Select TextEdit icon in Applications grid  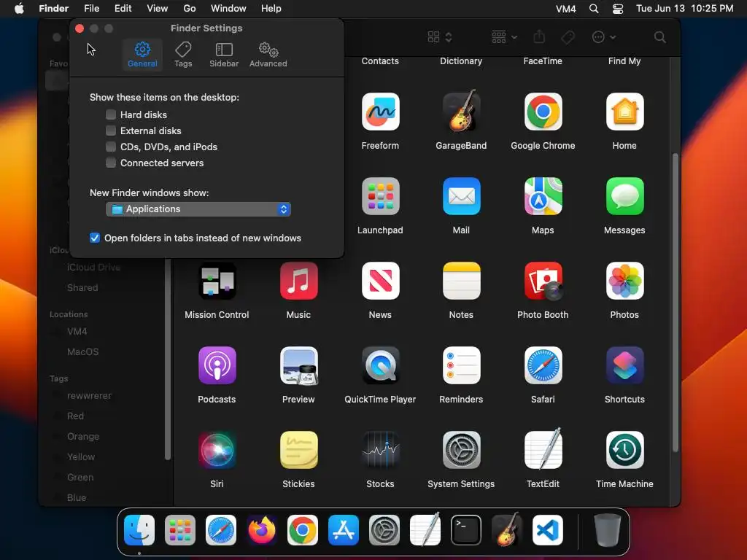[x=543, y=448]
